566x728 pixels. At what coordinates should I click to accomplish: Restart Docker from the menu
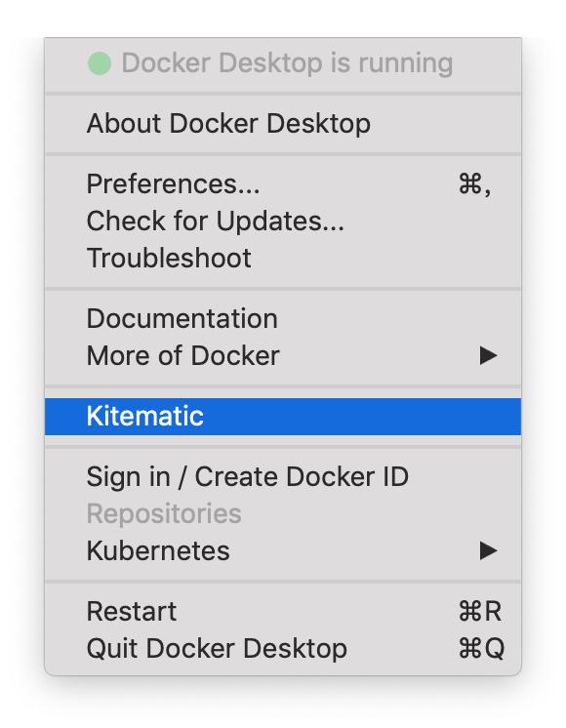pos(283,612)
